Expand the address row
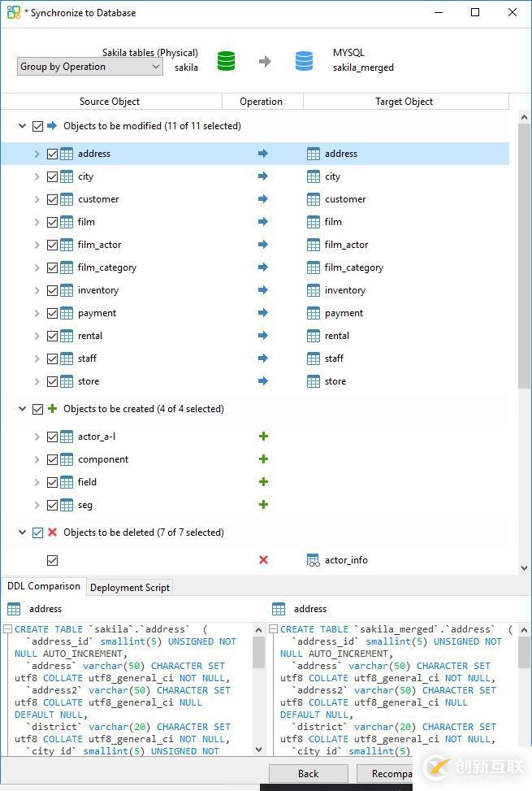Screen dimensions: 532x791 point(37,154)
